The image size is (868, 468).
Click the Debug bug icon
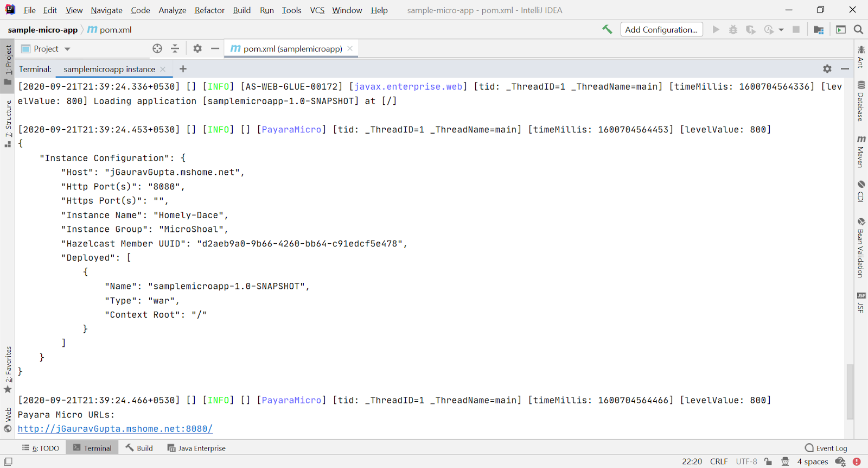(733, 29)
